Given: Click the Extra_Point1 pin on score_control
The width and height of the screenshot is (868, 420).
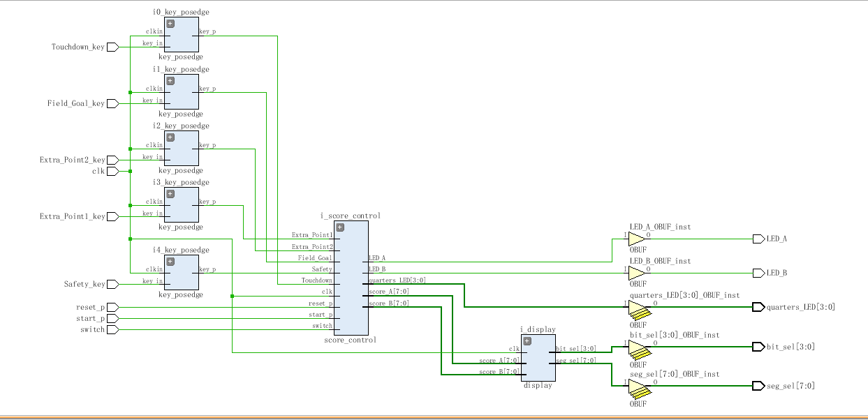Looking at the screenshot, I should 312,235.
